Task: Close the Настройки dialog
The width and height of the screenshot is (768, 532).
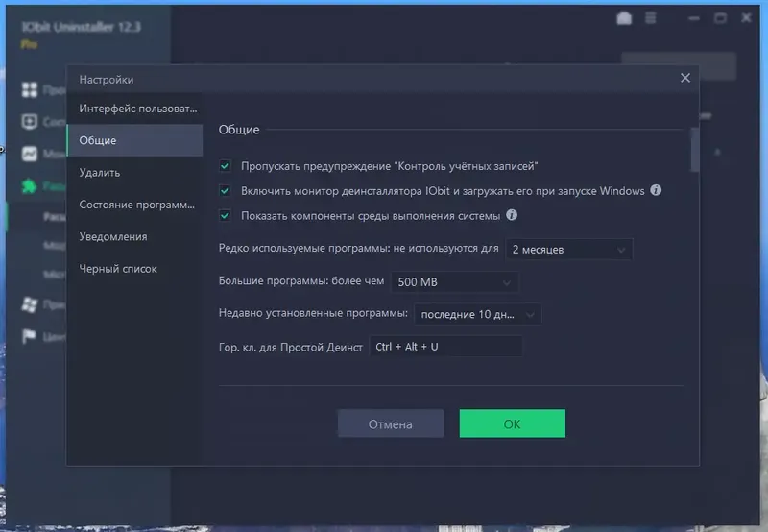Action: tap(685, 78)
